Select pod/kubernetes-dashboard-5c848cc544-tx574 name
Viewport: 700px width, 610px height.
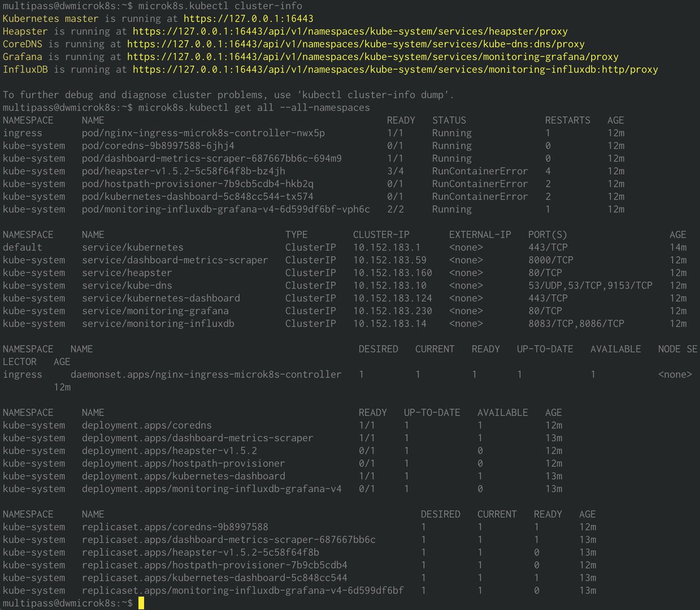click(x=198, y=197)
